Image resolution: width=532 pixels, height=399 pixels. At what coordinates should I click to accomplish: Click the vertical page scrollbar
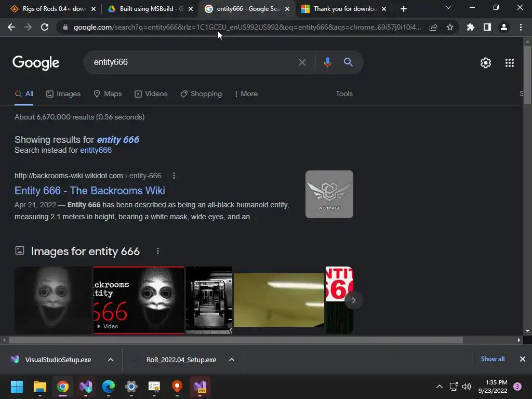(527, 75)
